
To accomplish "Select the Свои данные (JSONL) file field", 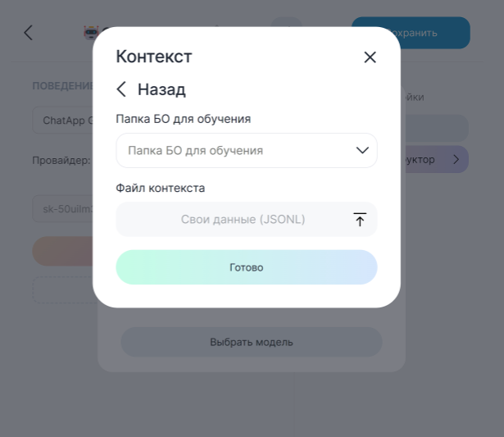I will tap(242, 220).
